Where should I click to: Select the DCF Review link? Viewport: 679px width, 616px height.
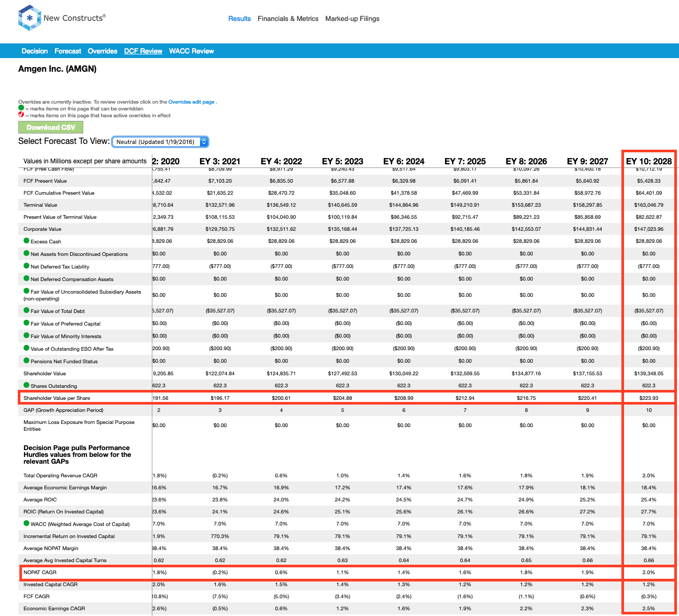[x=143, y=51]
